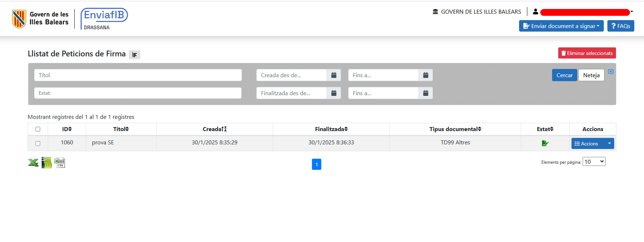Focus the Estat filter field
Viewport: 644px width, 242px height.
138,93
